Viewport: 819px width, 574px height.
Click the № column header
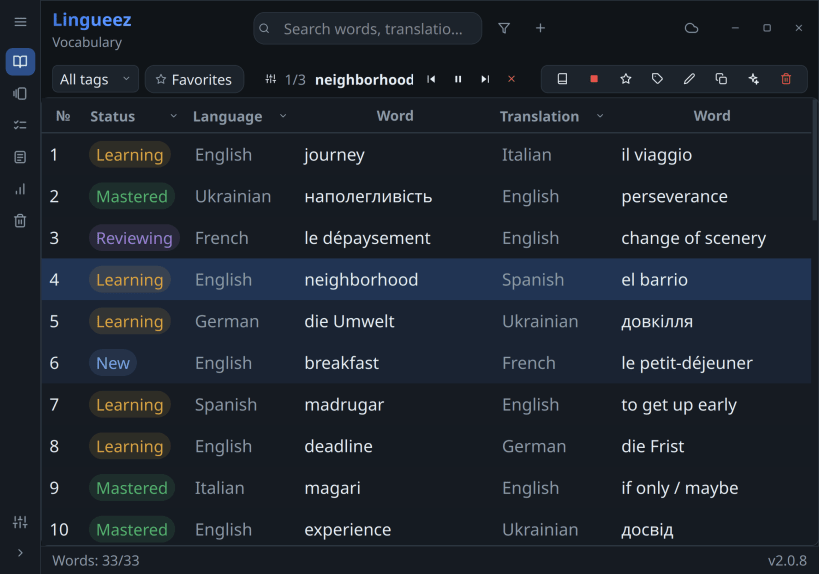[63, 116]
